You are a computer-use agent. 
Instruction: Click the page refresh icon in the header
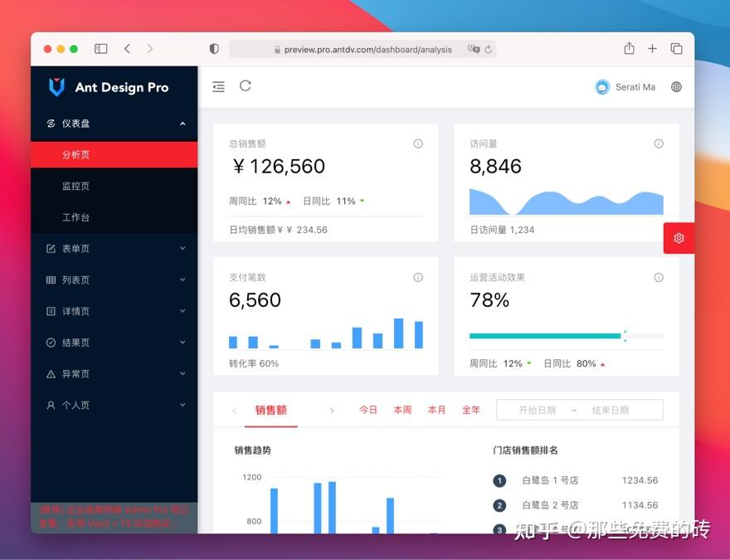(x=246, y=86)
